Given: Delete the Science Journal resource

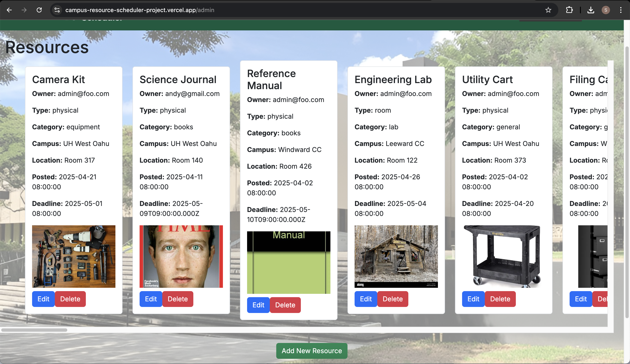Looking at the screenshot, I should pos(177,299).
